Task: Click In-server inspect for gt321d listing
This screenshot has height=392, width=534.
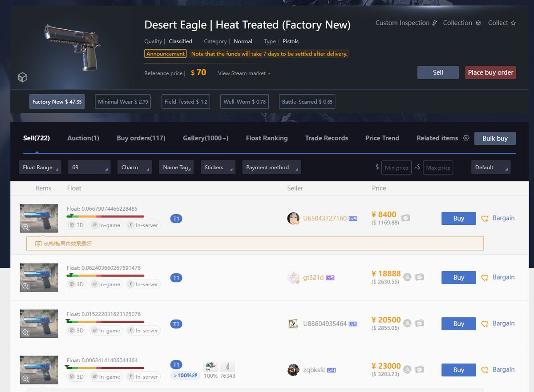Action: point(143,284)
